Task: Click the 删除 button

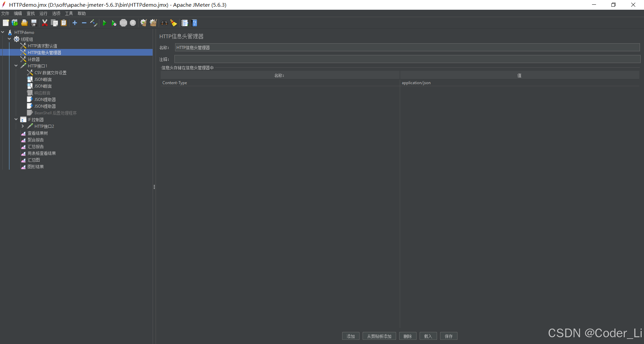Action: (408, 336)
